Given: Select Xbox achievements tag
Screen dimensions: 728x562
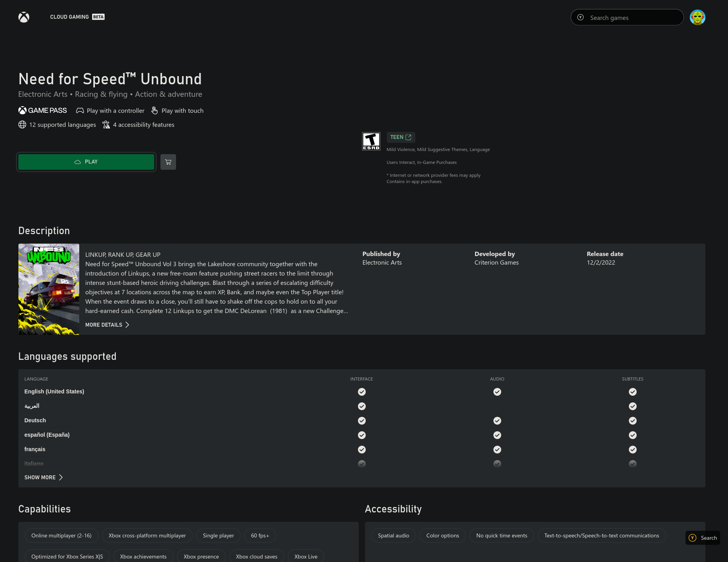Looking at the screenshot, I should pyautogui.click(x=143, y=557).
